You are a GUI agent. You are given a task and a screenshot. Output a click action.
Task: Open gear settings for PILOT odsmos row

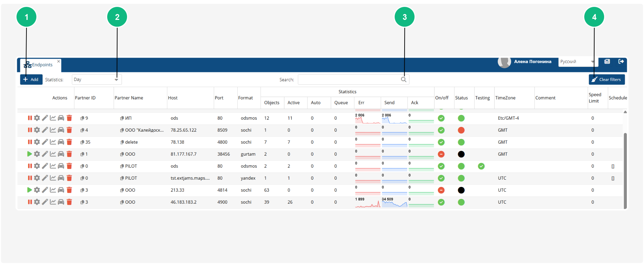pyautogui.click(x=37, y=166)
